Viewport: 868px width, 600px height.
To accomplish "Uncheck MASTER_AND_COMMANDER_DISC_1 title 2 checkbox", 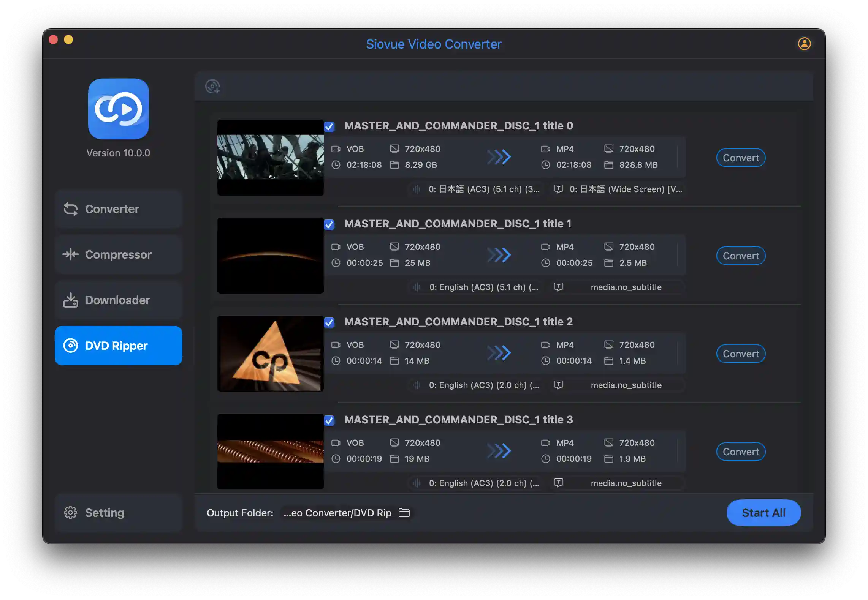I will [x=329, y=322].
